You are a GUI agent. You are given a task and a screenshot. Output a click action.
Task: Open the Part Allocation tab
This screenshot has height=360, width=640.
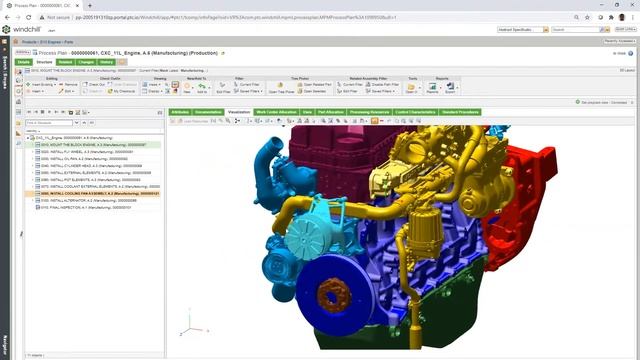tap(331, 112)
